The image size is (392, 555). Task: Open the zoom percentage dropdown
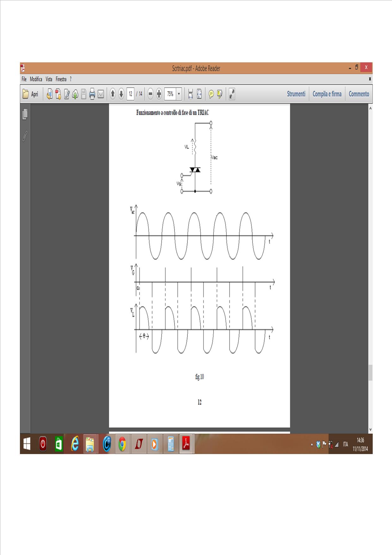179,94
